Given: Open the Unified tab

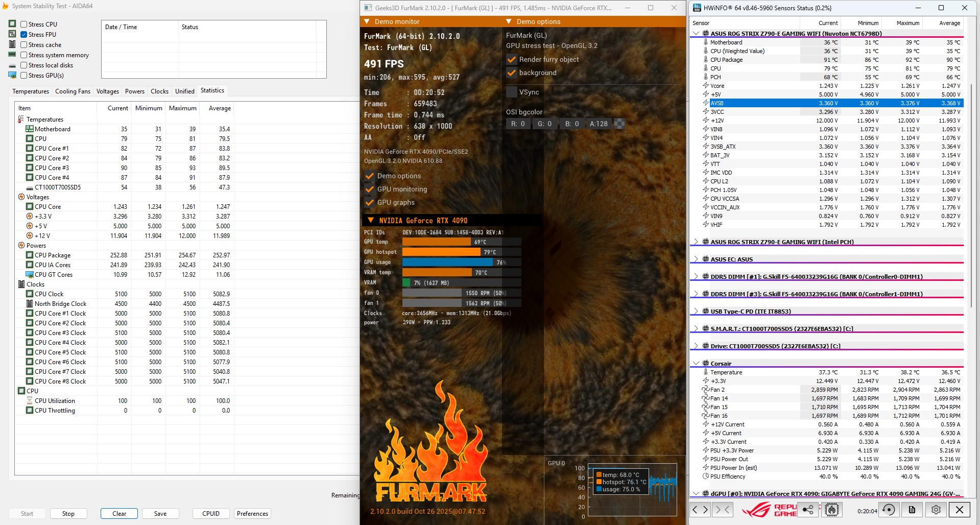Looking at the screenshot, I should pyautogui.click(x=185, y=91).
